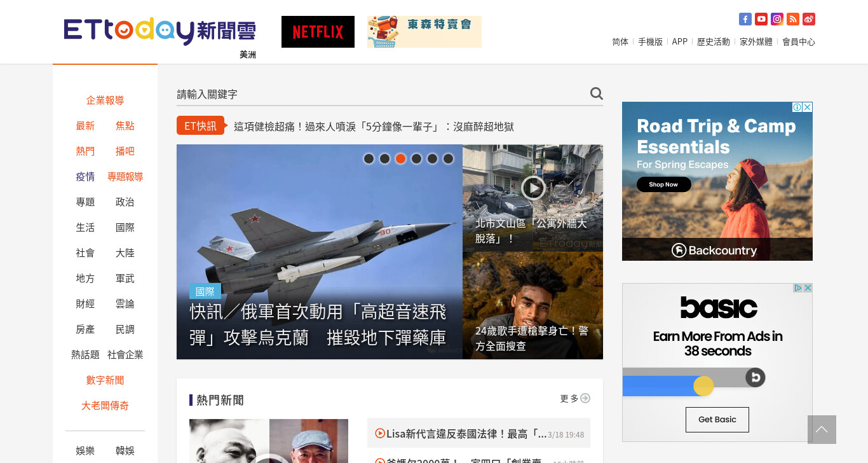Click the 更多 arrow icon in 熱門新聞
The width and height of the screenshot is (868, 463).
point(585,398)
